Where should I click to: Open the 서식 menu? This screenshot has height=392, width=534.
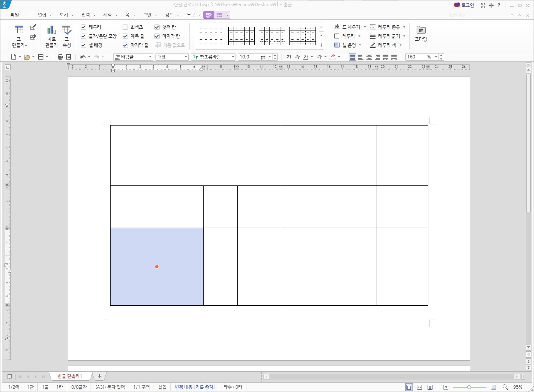[x=110, y=15]
